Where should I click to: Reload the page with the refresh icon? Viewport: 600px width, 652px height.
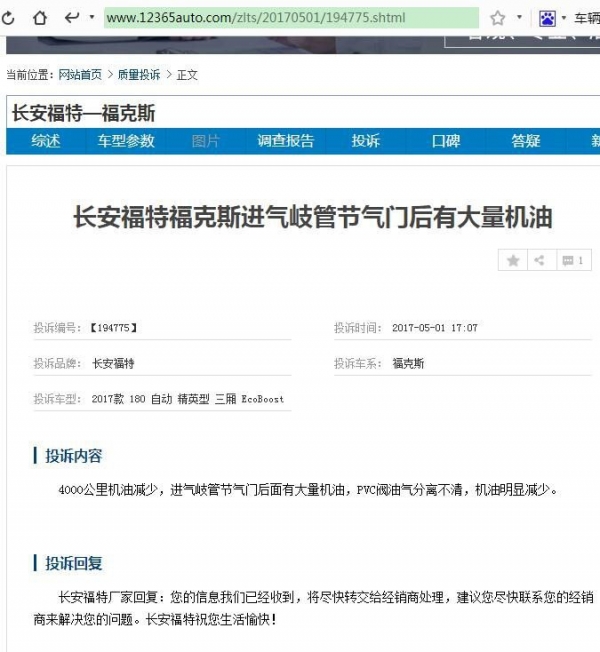pyautogui.click(x=8, y=18)
